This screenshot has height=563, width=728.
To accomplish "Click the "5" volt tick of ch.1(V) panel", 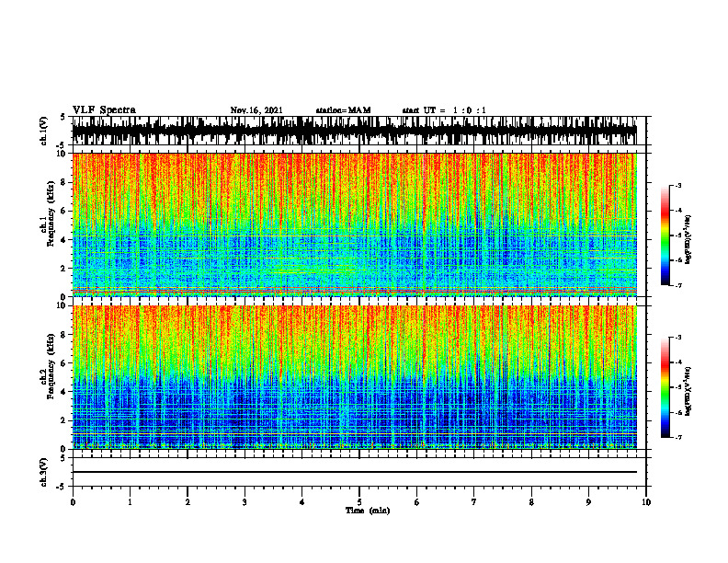I will click(63, 118).
